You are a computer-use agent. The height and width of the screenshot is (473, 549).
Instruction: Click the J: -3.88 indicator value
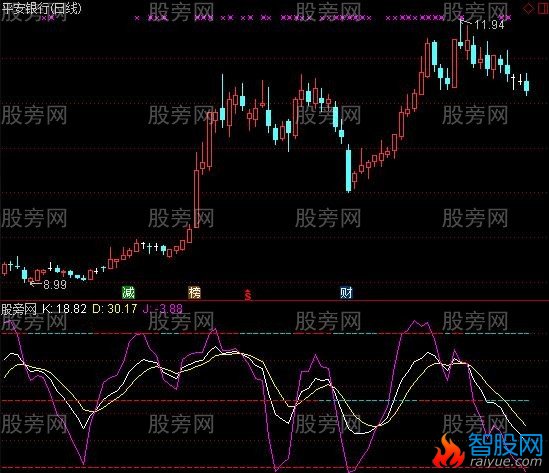click(162, 308)
